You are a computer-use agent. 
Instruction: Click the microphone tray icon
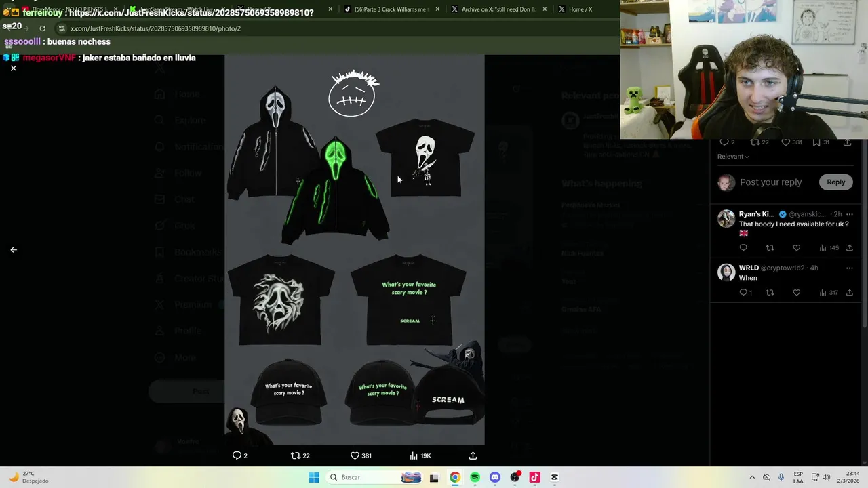click(x=781, y=477)
